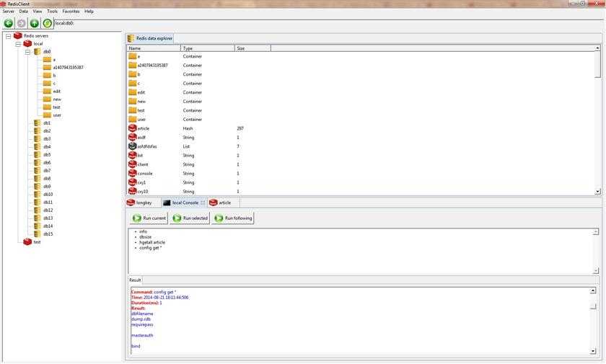This screenshot has width=606, height=364.
Task: Open the db5 database icon in tree
Action: (37, 154)
